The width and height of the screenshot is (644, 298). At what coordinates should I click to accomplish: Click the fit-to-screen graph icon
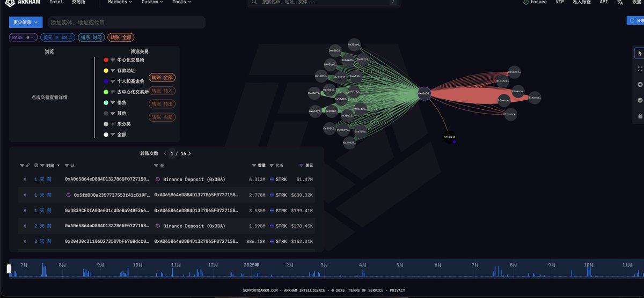[640, 69]
